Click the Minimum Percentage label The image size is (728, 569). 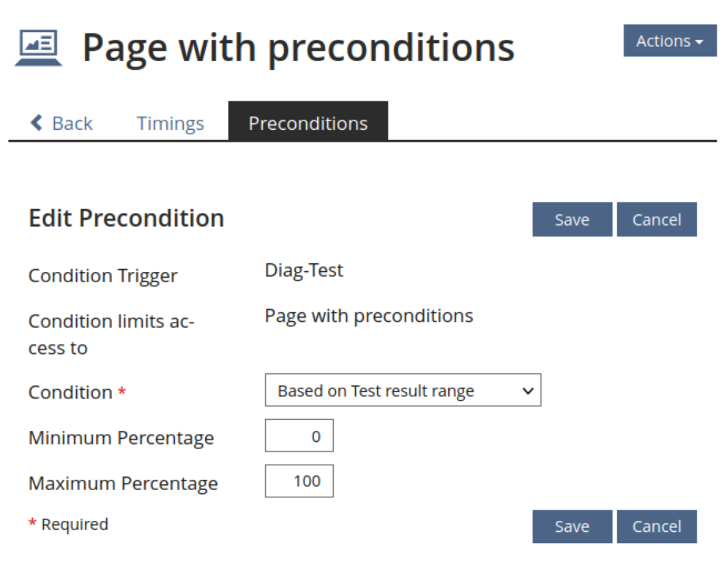coord(121,438)
